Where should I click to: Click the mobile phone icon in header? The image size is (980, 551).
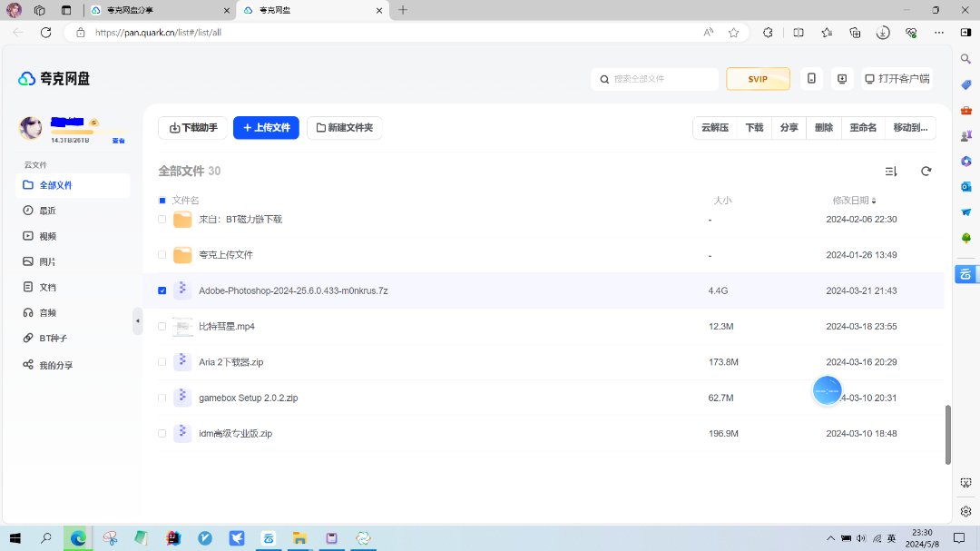point(811,79)
